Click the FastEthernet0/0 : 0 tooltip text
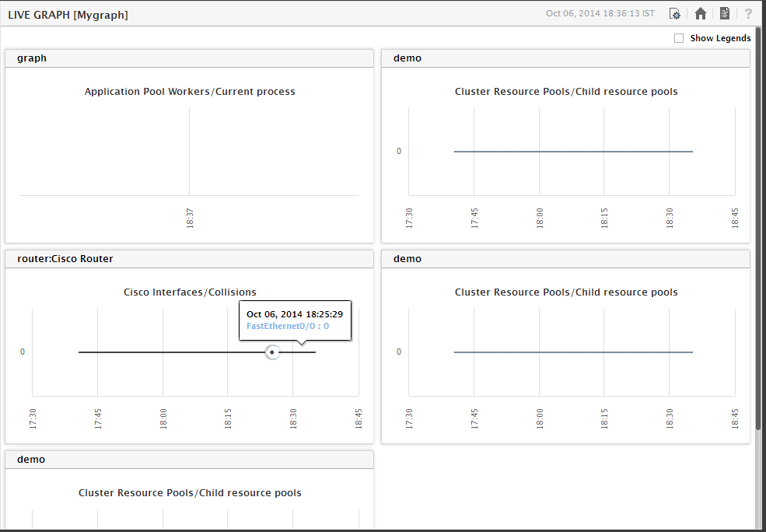This screenshot has width=766, height=532. (x=287, y=326)
